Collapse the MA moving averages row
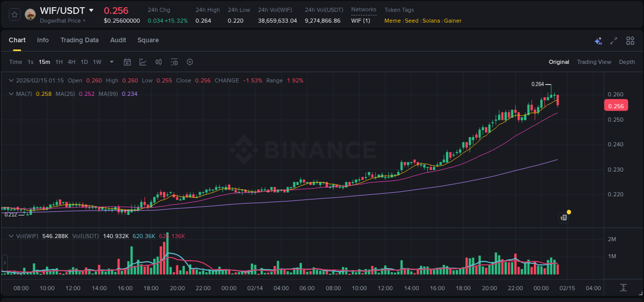 10,94
